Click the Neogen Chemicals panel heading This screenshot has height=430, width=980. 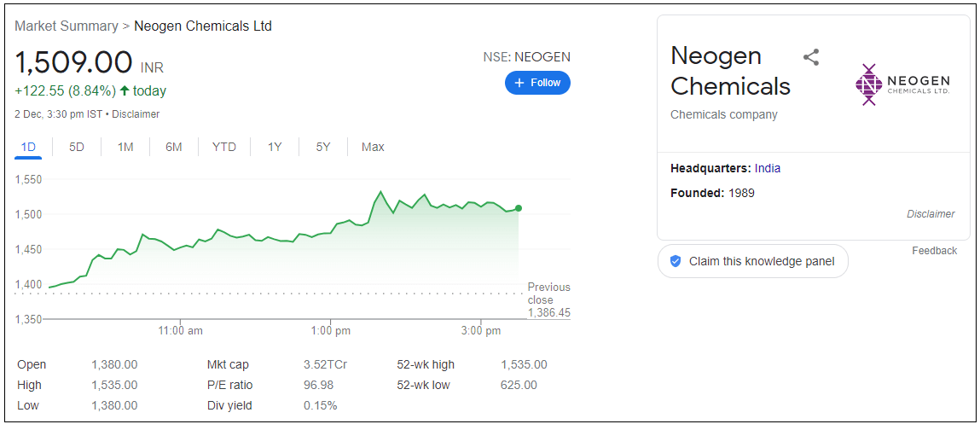pos(731,71)
